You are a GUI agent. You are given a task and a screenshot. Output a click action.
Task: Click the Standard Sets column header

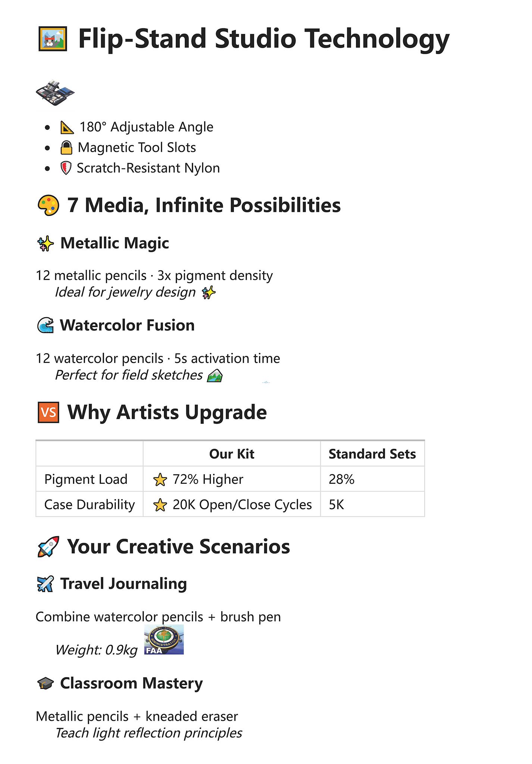coord(372,454)
